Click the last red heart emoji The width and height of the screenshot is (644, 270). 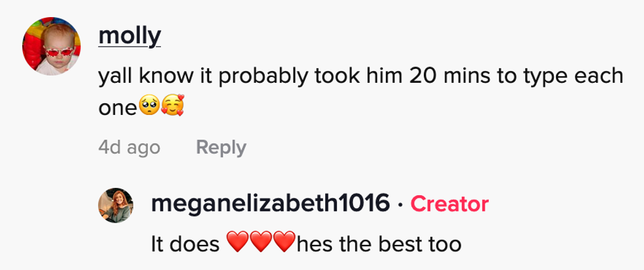283,245
